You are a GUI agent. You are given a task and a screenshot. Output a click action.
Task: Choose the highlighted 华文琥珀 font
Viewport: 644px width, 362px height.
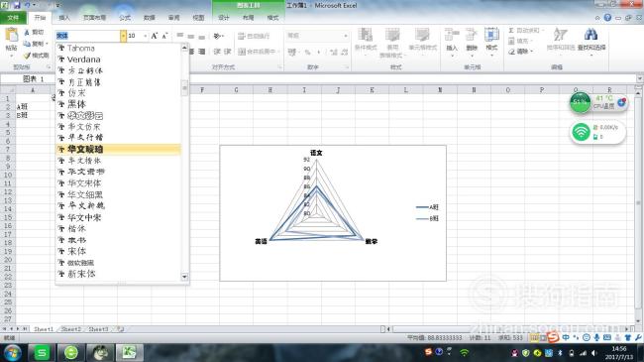tap(118, 149)
